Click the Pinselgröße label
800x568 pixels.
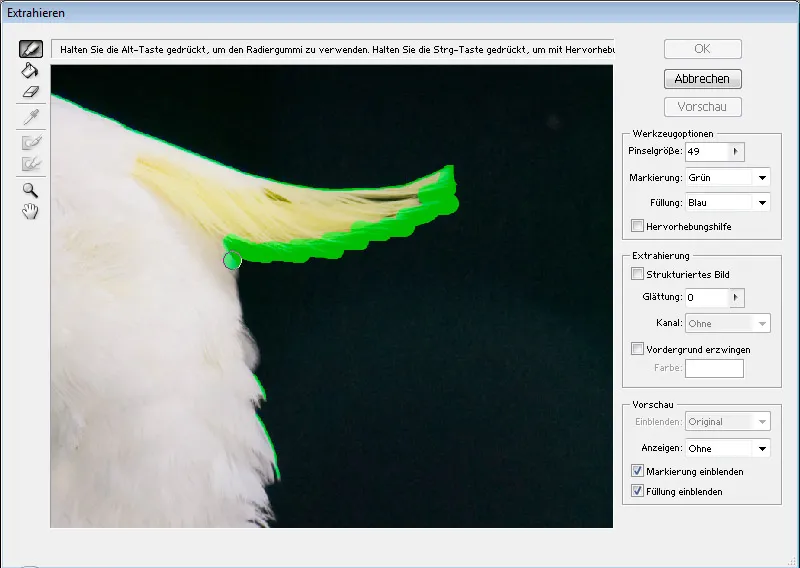pyautogui.click(x=655, y=151)
